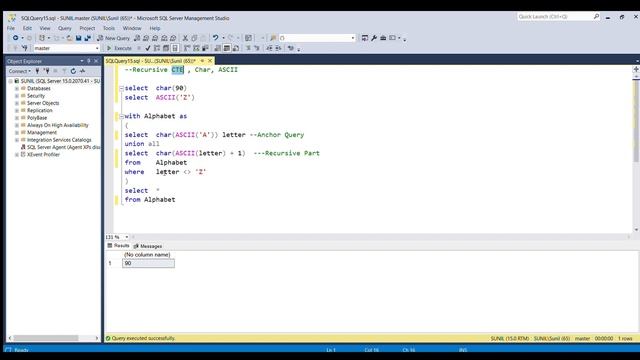This screenshot has width=640, height=360.
Task: Click the Connect plug icon in Object Explorer
Action: coord(38,71)
